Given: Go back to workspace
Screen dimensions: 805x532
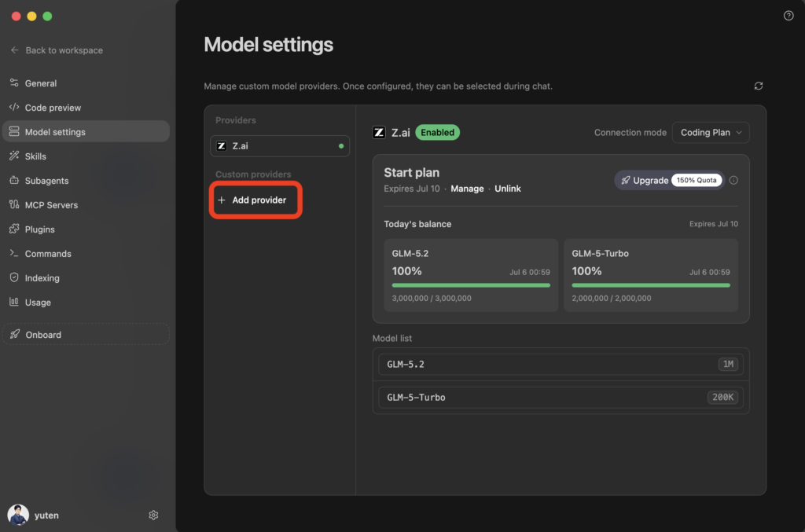Looking at the screenshot, I should tap(57, 50).
